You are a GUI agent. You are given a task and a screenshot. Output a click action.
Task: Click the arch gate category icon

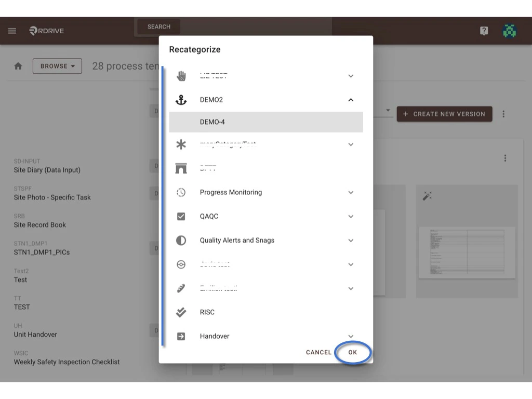(181, 168)
